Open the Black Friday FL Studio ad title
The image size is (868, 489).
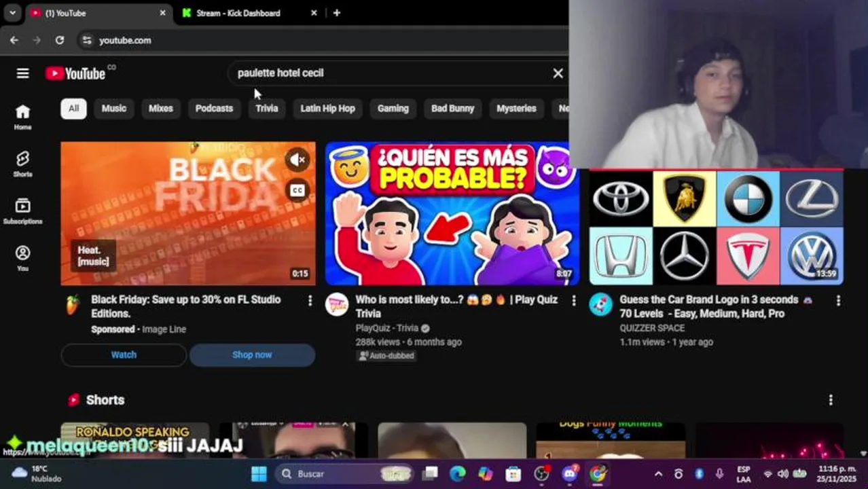click(186, 306)
